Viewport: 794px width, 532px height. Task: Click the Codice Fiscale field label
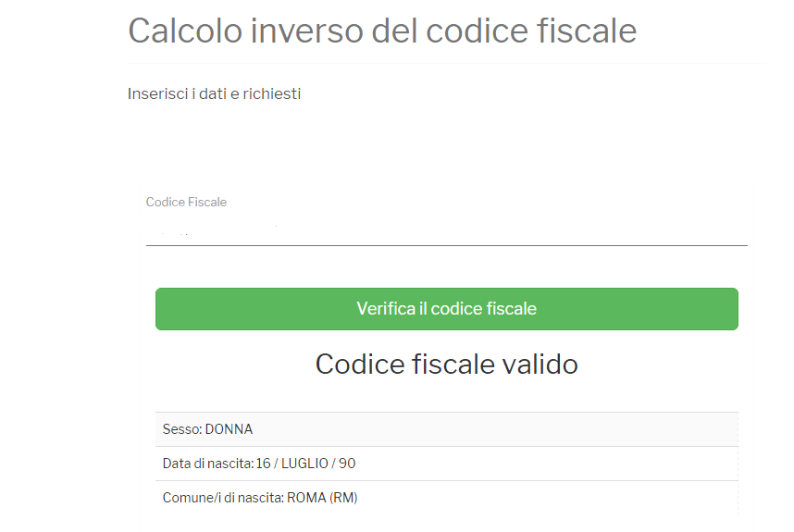186,202
